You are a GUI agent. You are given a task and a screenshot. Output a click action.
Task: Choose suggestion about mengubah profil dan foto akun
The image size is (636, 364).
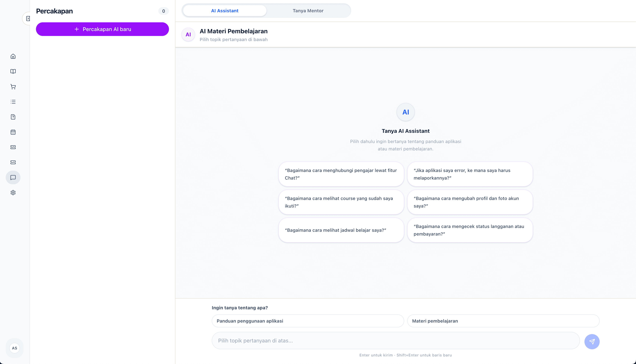pos(470,202)
